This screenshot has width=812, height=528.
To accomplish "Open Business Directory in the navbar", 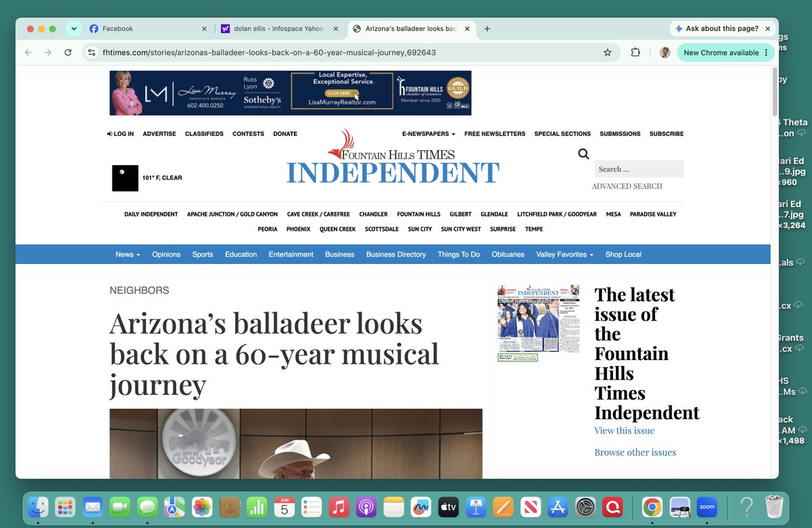I will click(396, 255).
